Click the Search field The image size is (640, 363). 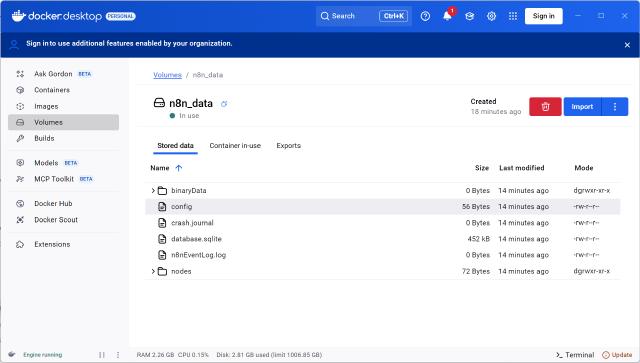(363, 16)
